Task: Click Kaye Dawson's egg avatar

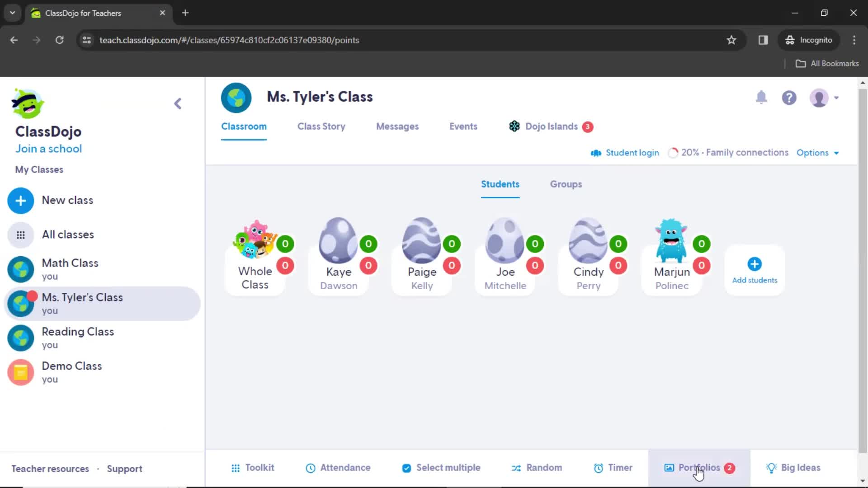Action: [338, 240]
